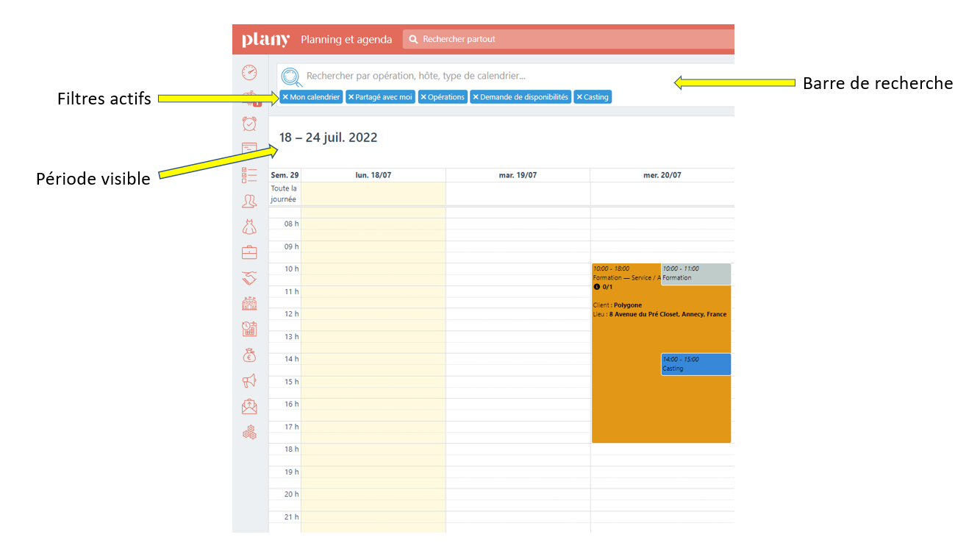The image size is (980, 554).
Task: Open the hexagon modules icon in sidebar
Action: click(249, 433)
